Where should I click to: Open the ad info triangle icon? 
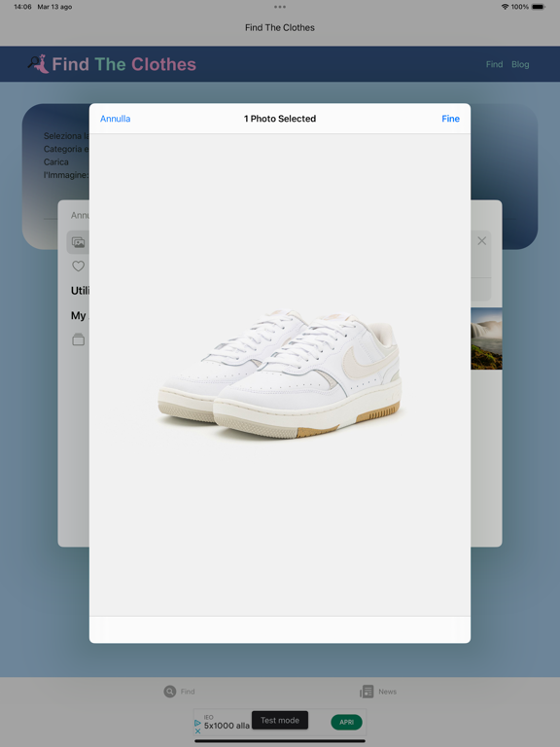197,723
